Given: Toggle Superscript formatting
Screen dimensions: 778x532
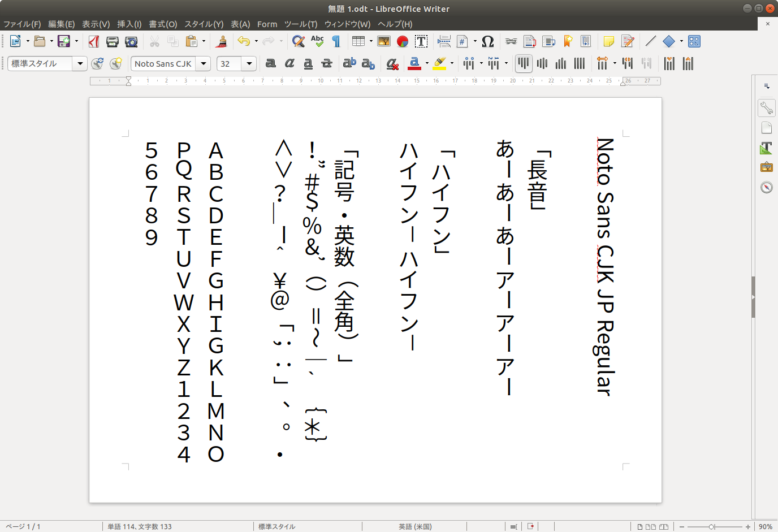Looking at the screenshot, I should [x=349, y=63].
